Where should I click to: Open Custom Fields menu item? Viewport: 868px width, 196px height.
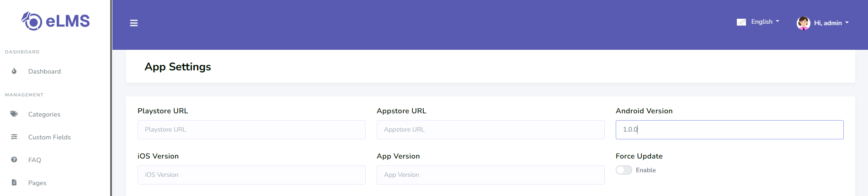(49, 137)
